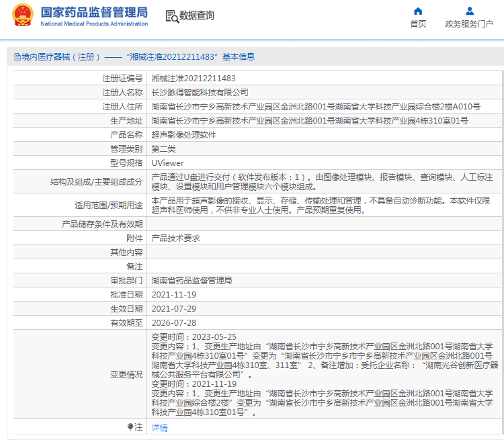Click the 批准日期 row label
This screenshot has width=504, height=448.
click(x=126, y=295)
